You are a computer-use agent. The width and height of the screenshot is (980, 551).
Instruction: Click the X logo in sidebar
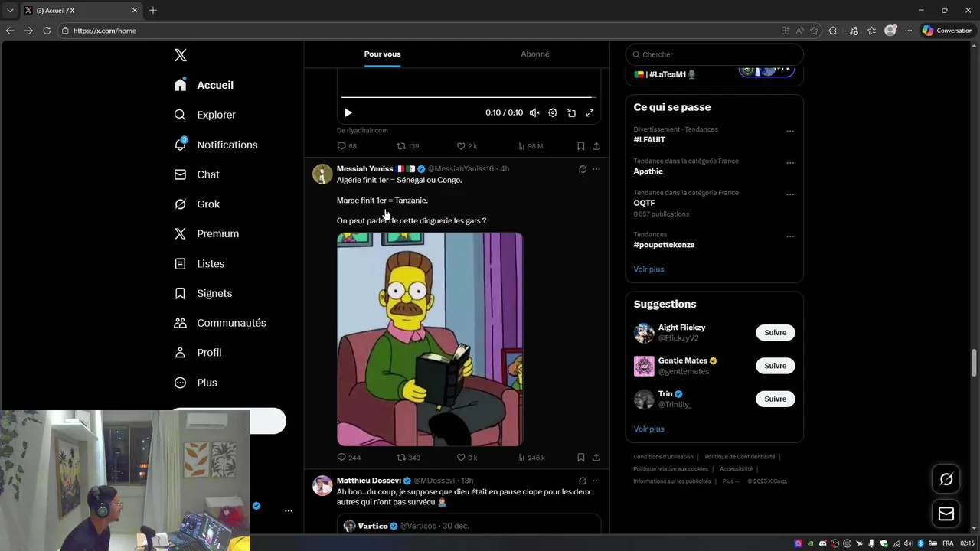click(180, 55)
